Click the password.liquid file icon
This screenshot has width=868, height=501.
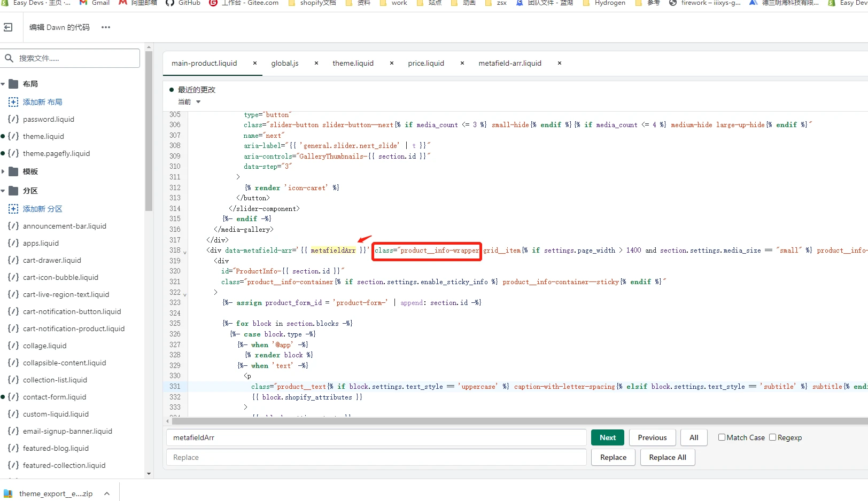coord(13,119)
